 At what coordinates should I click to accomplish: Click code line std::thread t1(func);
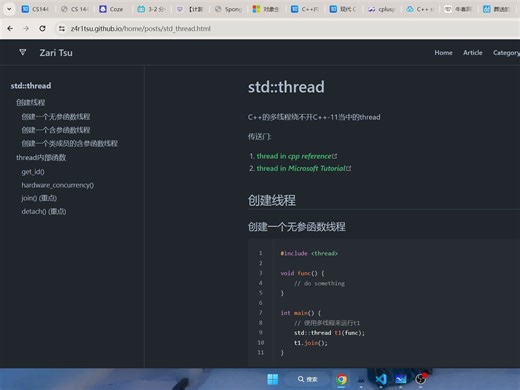(329, 333)
